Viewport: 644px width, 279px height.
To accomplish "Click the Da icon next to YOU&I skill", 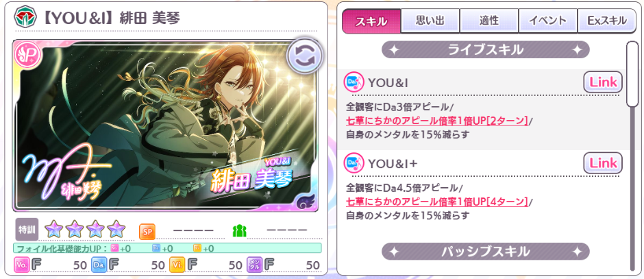I will [354, 82].
